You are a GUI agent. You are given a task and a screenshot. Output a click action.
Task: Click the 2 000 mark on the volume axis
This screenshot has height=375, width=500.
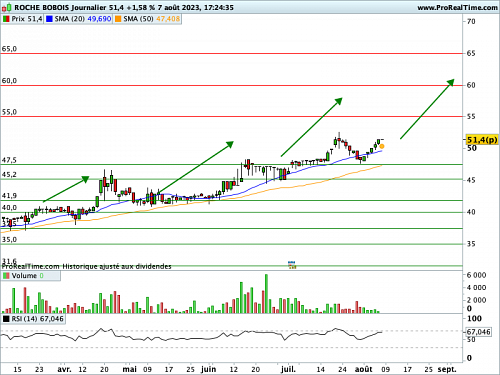point(476,300)
